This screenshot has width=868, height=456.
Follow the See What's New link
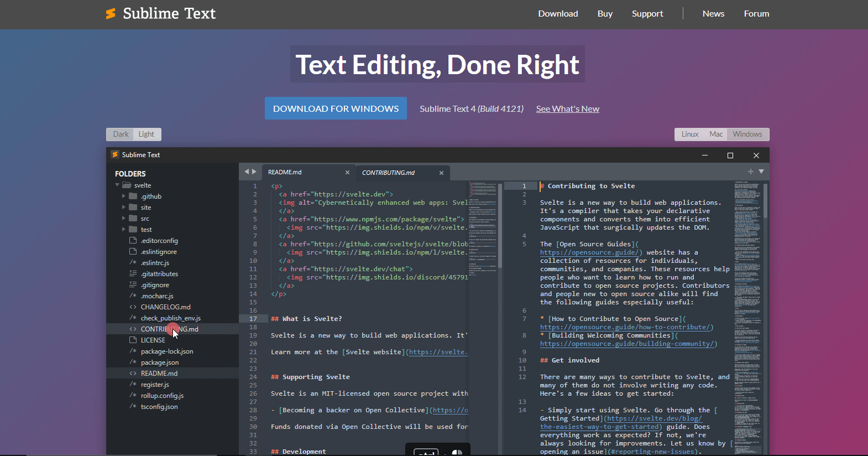[x=568, y=109]
